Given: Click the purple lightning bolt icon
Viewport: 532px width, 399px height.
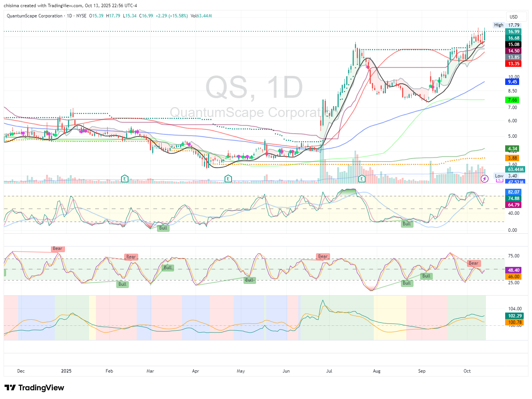Looking at the screenshot, I should (x=484, y=179).
